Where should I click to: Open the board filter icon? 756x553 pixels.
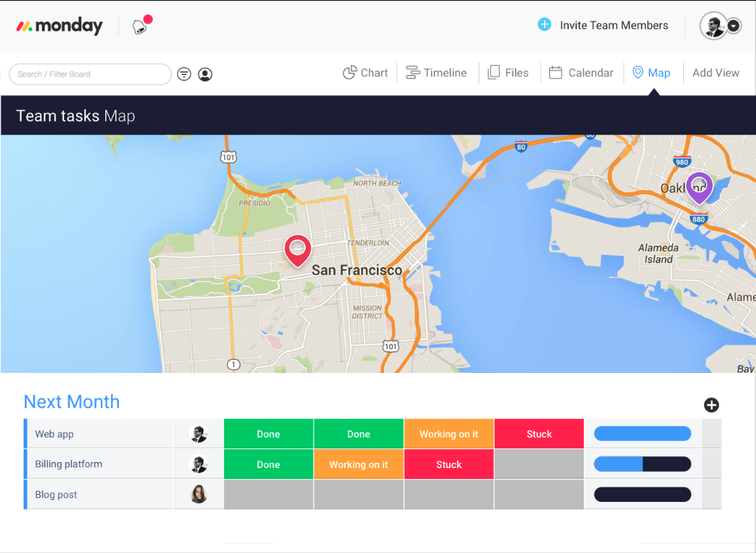pos(184,74)
